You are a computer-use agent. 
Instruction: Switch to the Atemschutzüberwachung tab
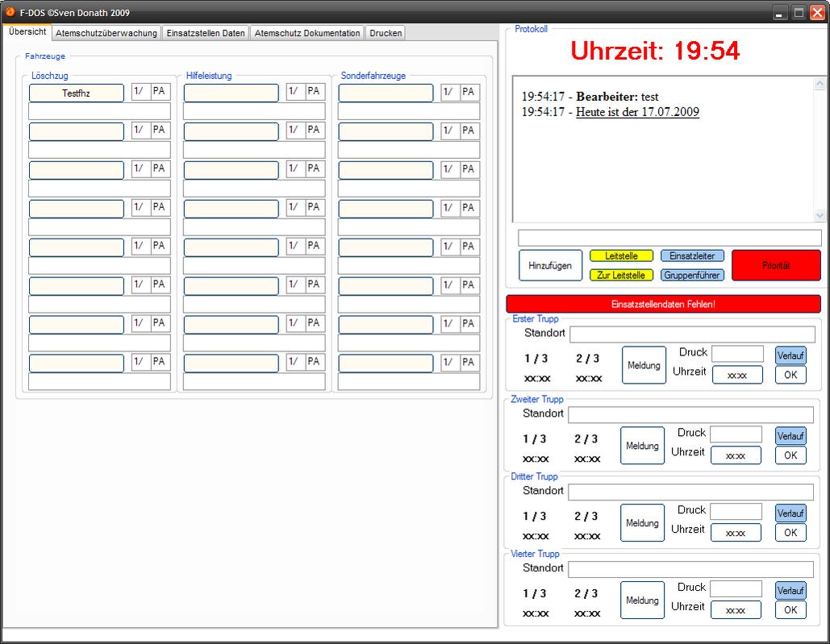(106, 33)
